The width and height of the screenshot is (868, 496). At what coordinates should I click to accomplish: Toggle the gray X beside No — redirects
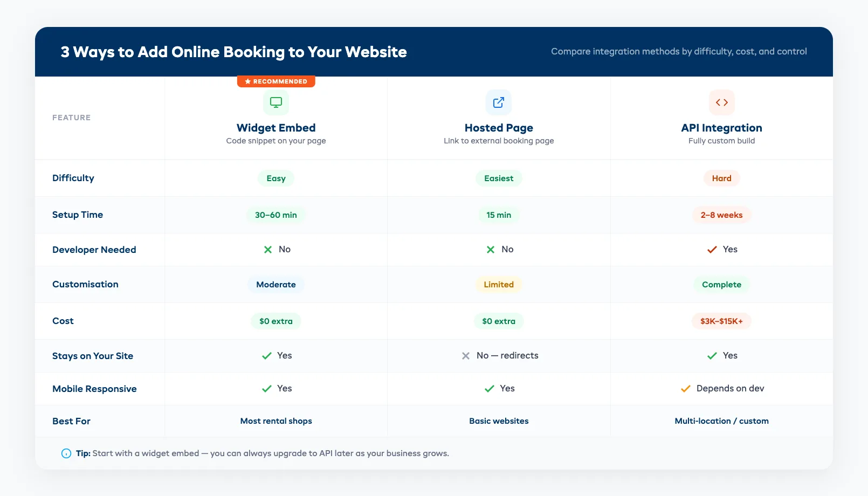466,356
